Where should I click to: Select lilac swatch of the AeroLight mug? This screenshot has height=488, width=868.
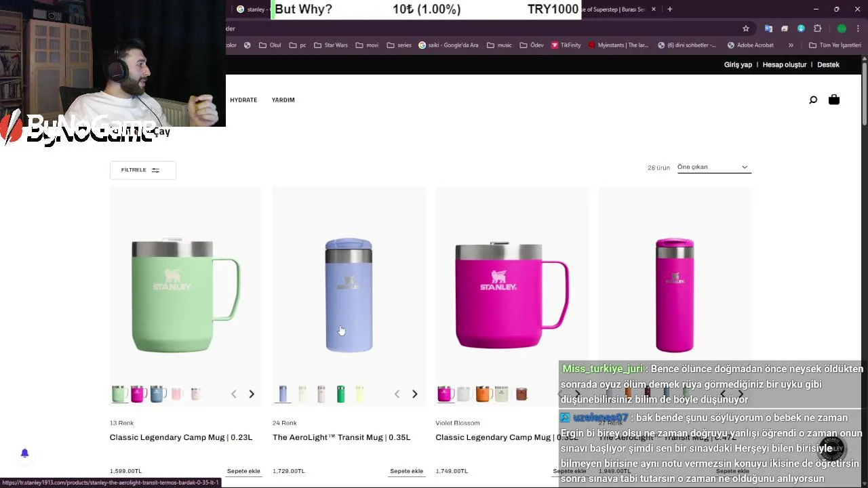tap(283, 394)
